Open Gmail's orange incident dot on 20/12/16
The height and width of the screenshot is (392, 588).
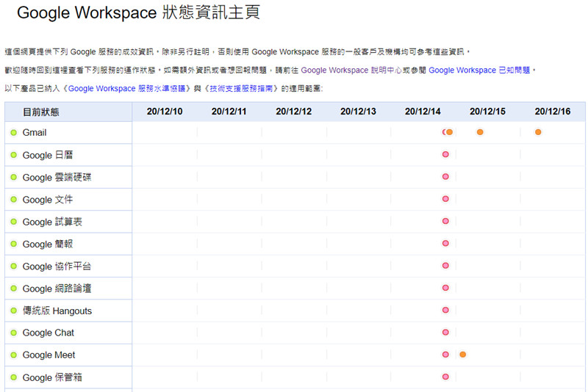538,132
